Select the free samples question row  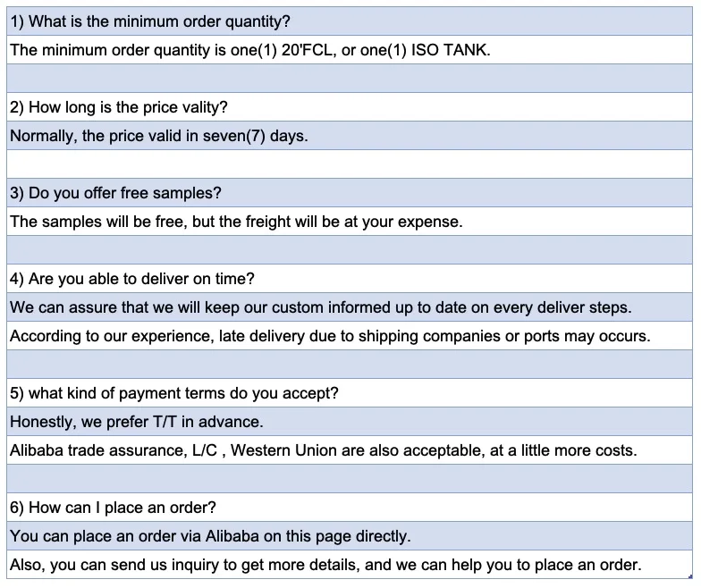350,193
